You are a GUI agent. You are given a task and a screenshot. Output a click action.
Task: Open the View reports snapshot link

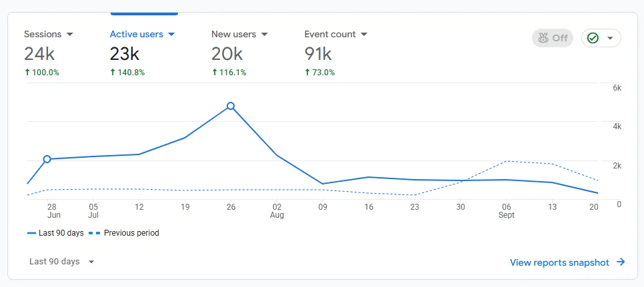[x=567, y=262]
